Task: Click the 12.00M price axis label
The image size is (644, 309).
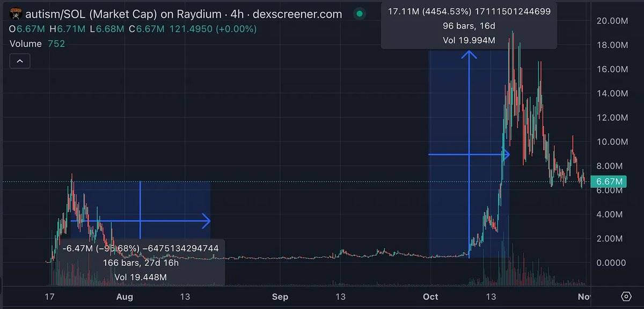Action: click(611, 117)
